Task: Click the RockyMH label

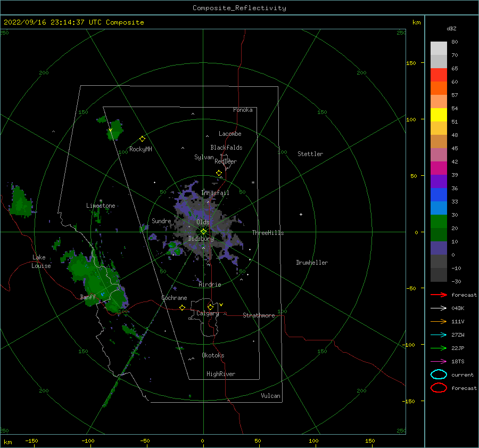Action: click(141, 149)
